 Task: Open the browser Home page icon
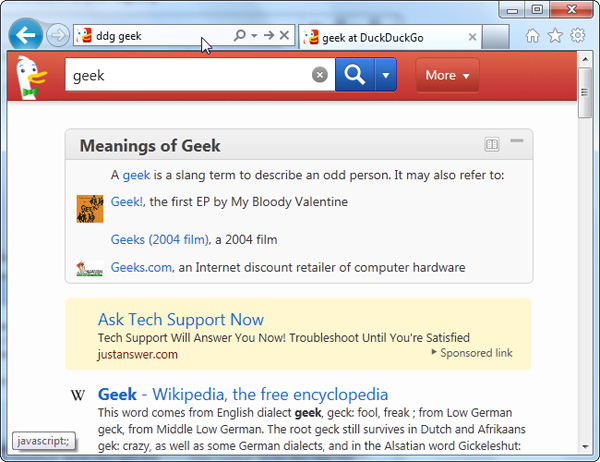pyautogui.click(x=532, y=36)
